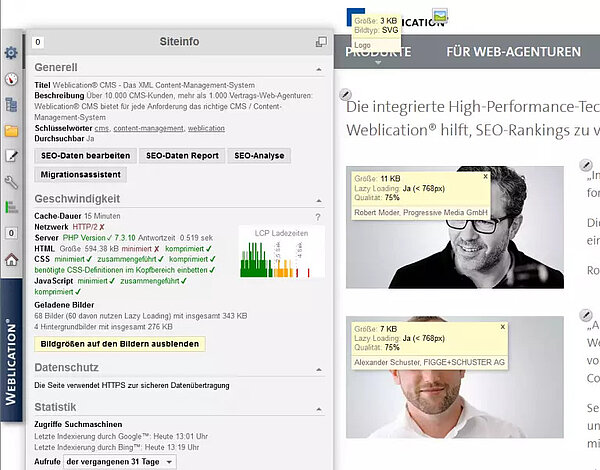600x470 pixels.
Task: Open the wrench tools icon
Action: [x=11, y=182]
